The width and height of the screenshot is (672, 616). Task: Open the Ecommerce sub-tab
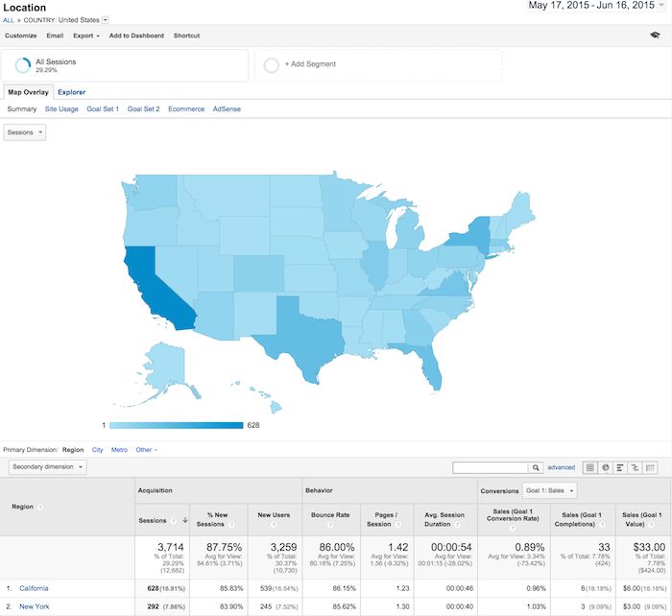click(x=186, y=109)
